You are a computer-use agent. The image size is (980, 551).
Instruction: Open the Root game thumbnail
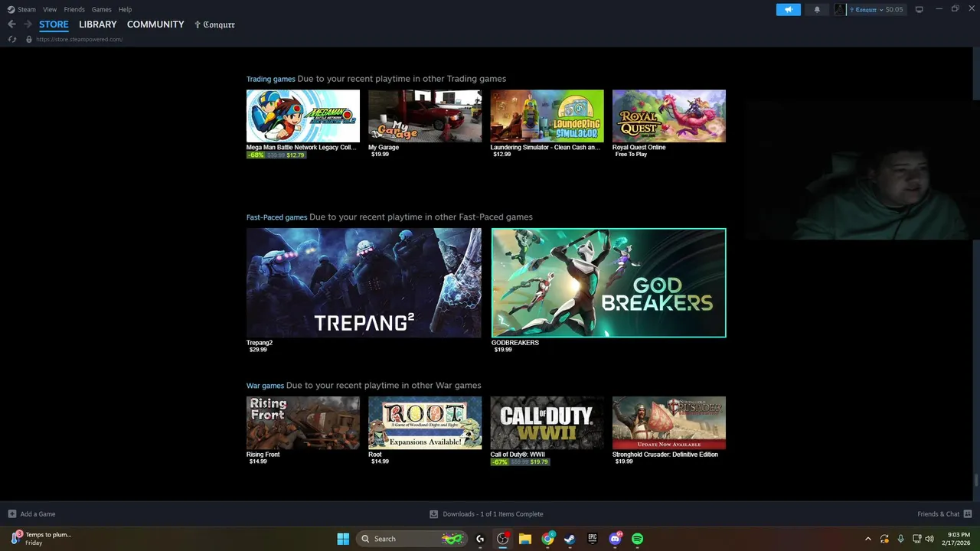tap(425, 422)
